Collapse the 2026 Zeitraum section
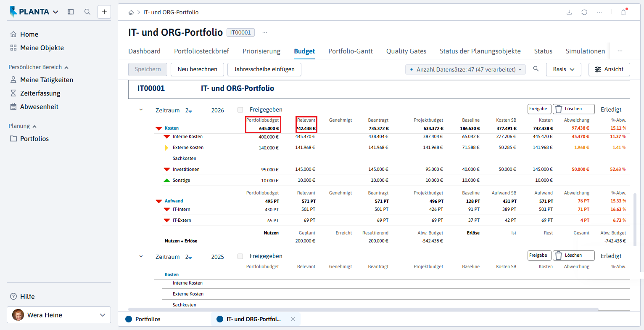Viewport: 644px width, 330px height. pyautogui.click(x=141, y=110)
